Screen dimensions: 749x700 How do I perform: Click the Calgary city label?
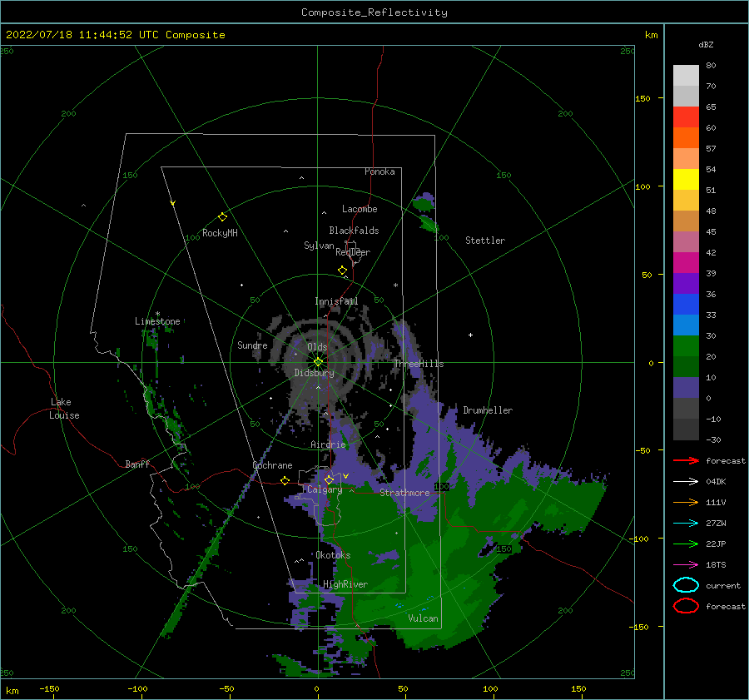pyautogui.click(x=325, y=489)
